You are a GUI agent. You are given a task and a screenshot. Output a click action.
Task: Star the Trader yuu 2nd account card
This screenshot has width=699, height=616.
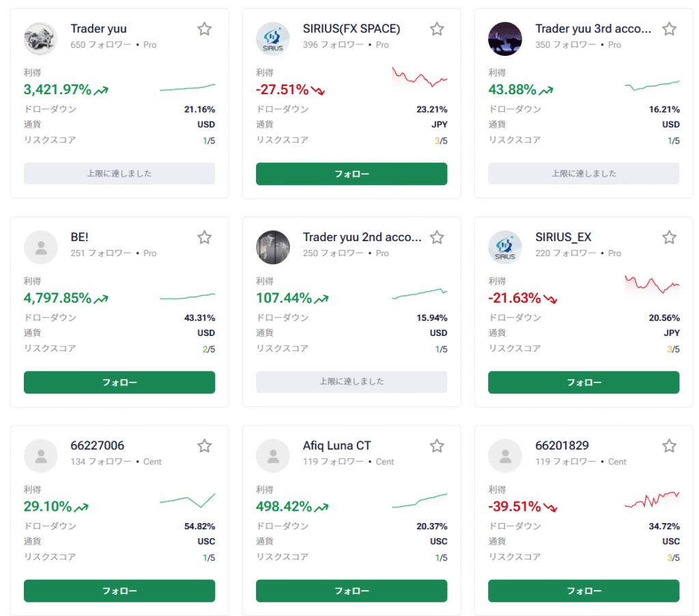[x=437, y=237]
